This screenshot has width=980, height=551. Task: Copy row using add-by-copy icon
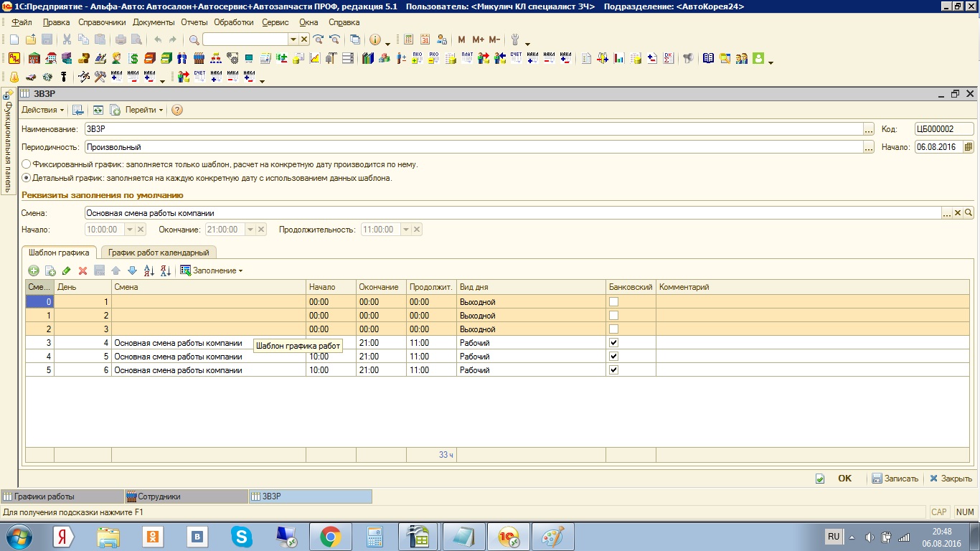click(50, 270)
